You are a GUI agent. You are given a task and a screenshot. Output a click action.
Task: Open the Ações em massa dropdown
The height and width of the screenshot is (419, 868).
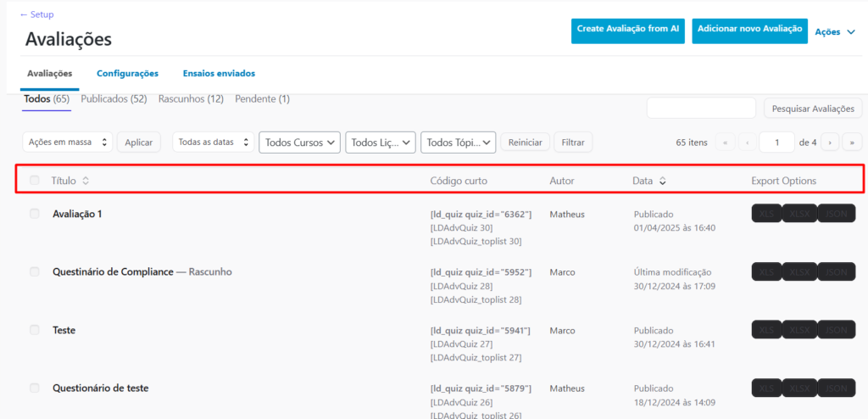coord(66,142)
